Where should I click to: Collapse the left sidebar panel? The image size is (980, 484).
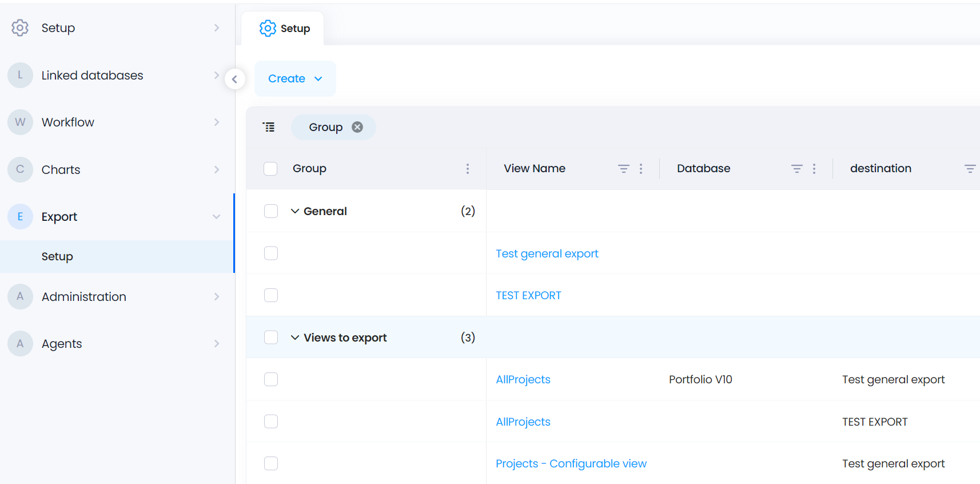tap(234, 79)
